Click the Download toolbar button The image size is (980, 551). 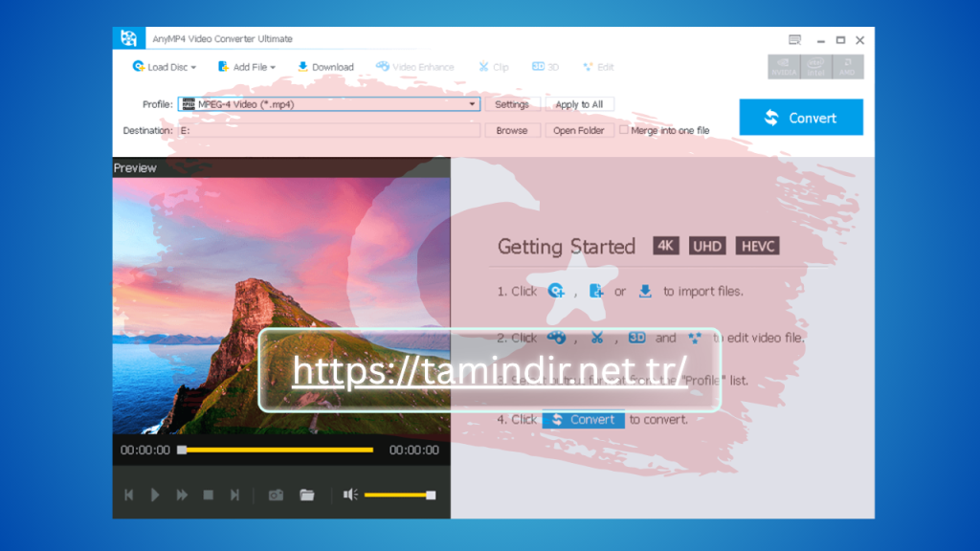click(x=325, y=67)
